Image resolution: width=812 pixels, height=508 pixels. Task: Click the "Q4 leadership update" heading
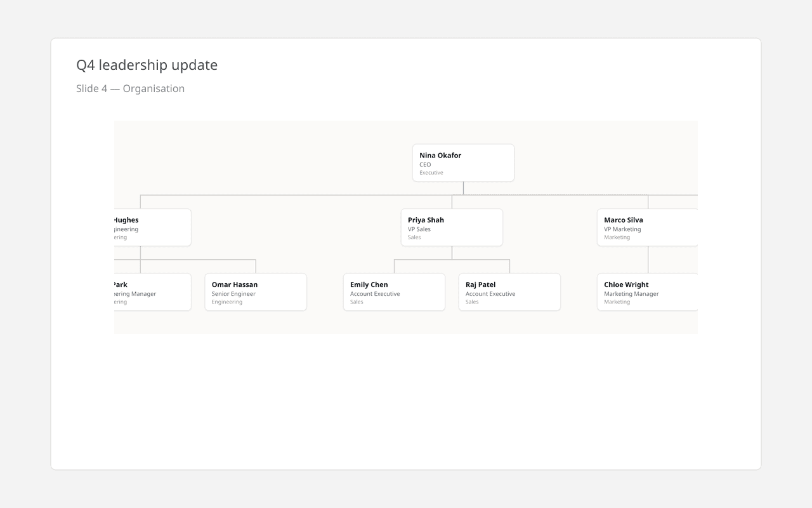[x=147, y=65]
